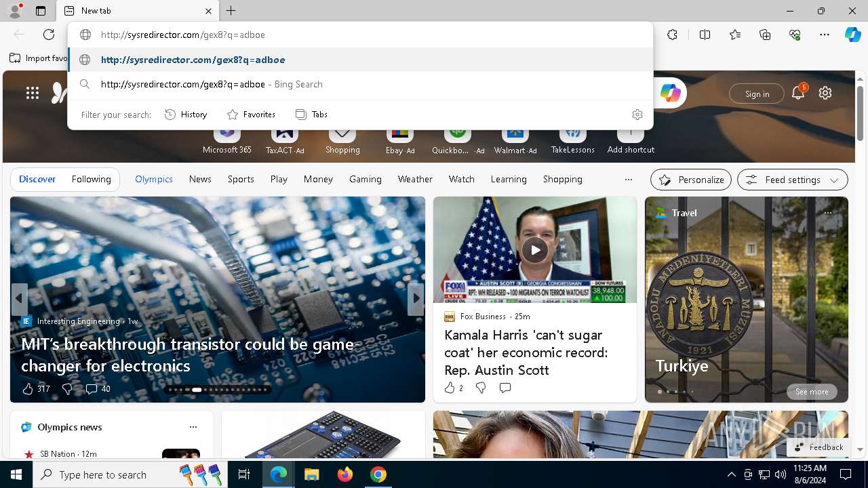Open Windows Start menu
868x488 pixels.
(x=16, y=474)
